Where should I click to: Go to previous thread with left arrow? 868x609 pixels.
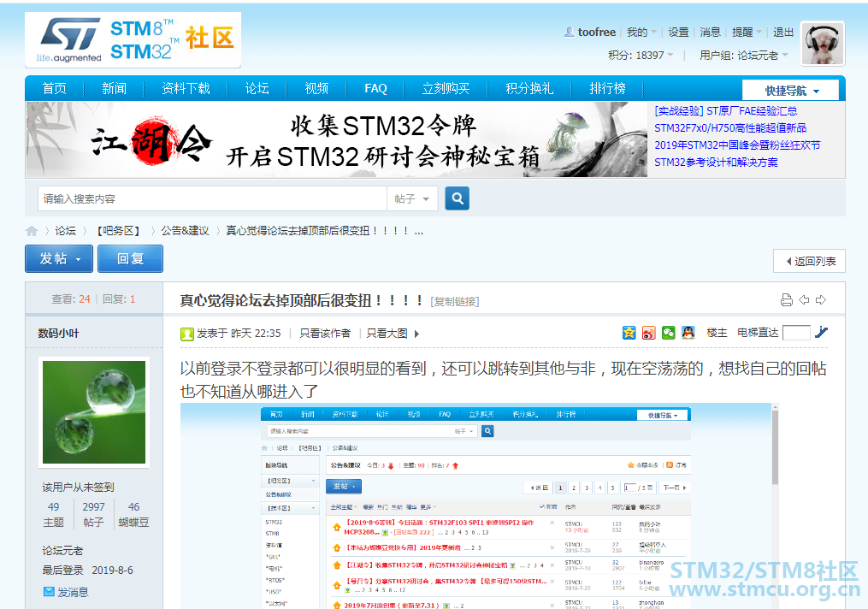tap(805, 299)
